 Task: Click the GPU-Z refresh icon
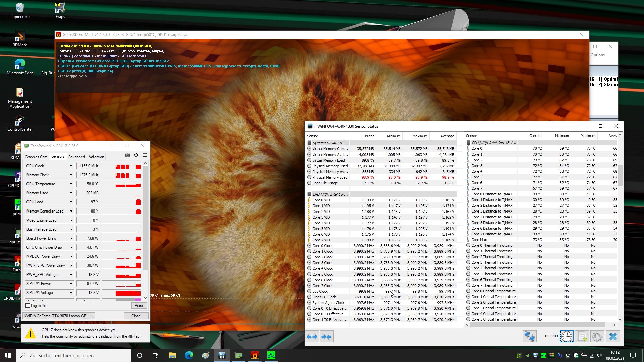coord(136,155)
